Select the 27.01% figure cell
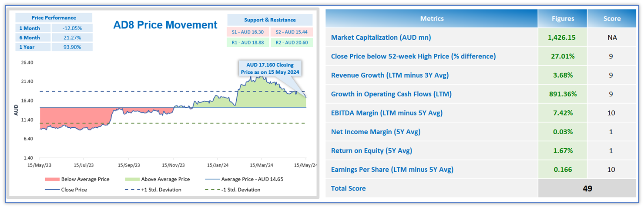Image resolution: width=644 pixels, height=208 pixels. coord(562,56)
